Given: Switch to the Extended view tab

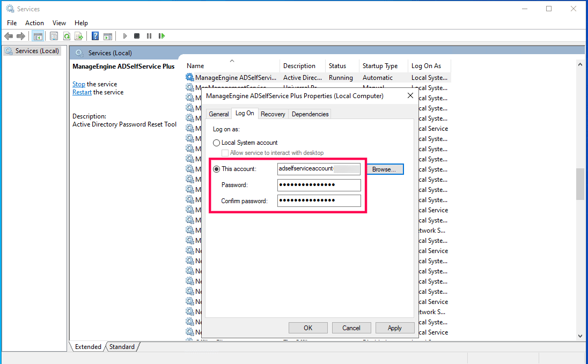Looking at the screenshot, I should [88, 347].
